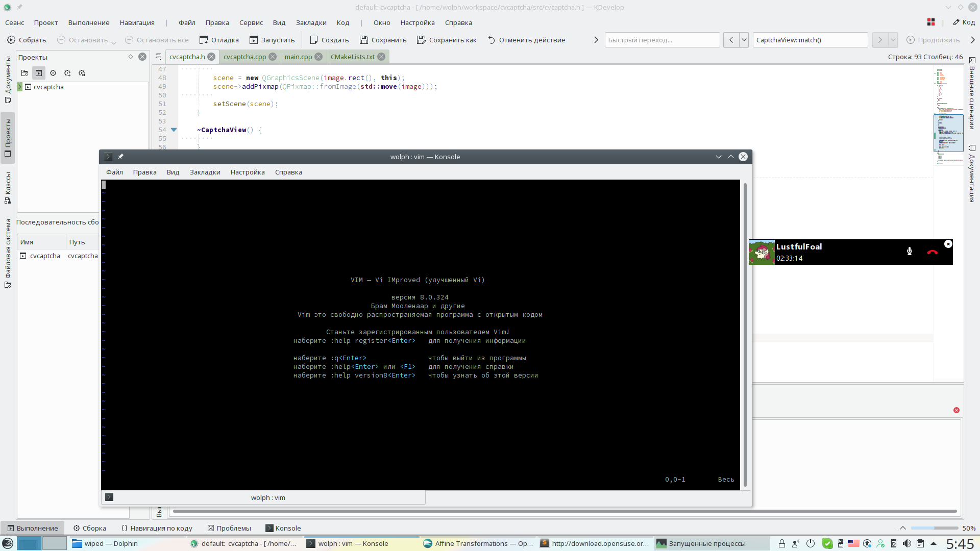Toggle the locate current document icon in Projects
The height and width of the screenshot is (551, 980).
[39, 73]
